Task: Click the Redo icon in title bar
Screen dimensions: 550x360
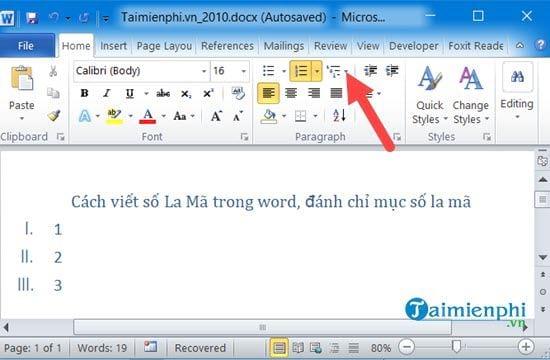Action: pos(84,18)
